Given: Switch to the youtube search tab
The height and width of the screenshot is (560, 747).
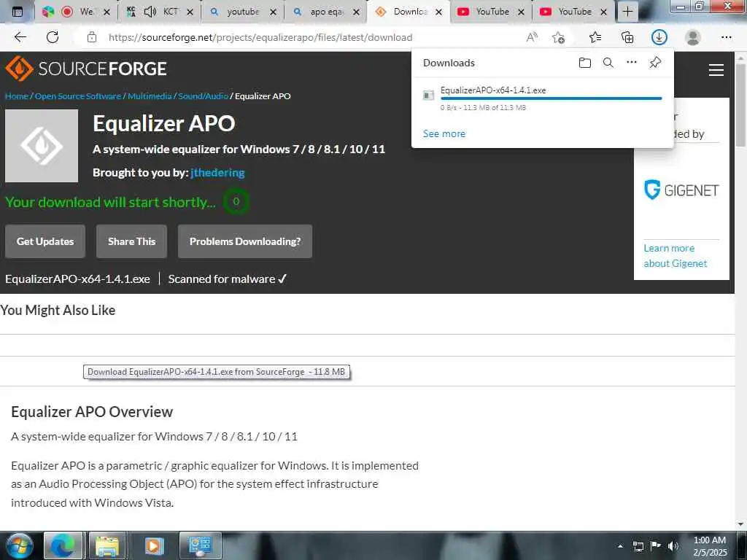Looking at the screenshot, I should [x=242, y=12].
